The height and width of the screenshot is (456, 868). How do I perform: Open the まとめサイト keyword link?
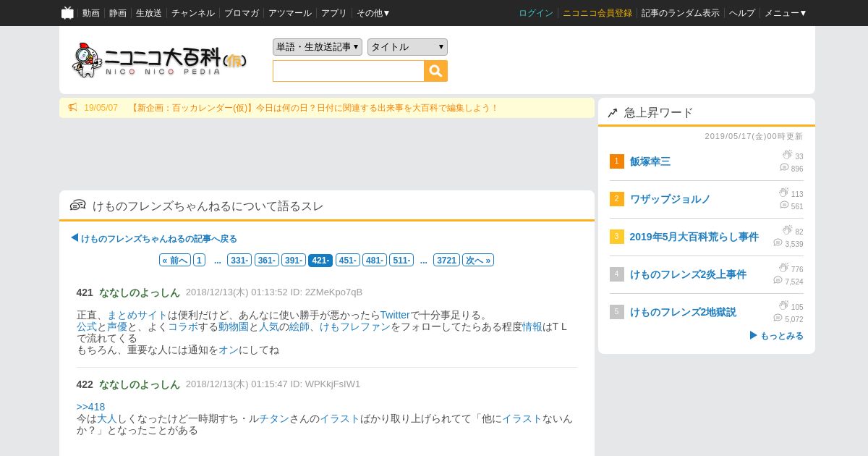137,315
